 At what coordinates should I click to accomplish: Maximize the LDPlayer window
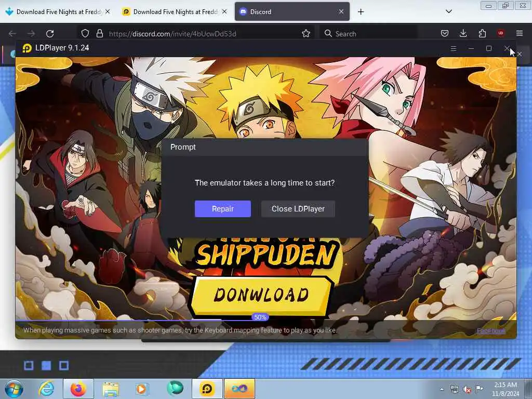(x=488, y=48)
